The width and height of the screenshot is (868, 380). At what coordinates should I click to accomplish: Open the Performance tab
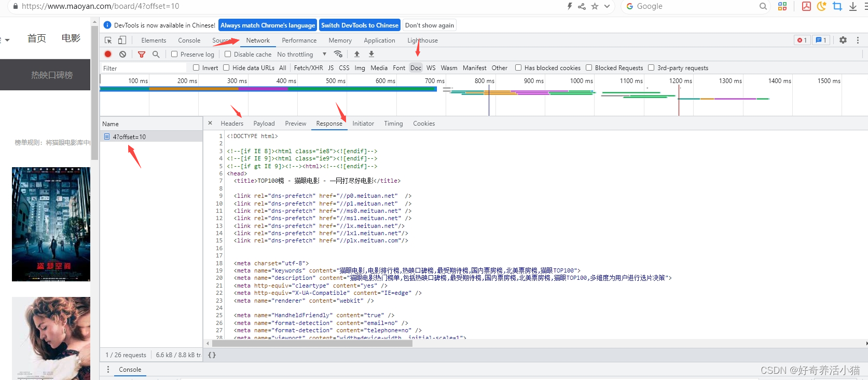pos(299,40)
